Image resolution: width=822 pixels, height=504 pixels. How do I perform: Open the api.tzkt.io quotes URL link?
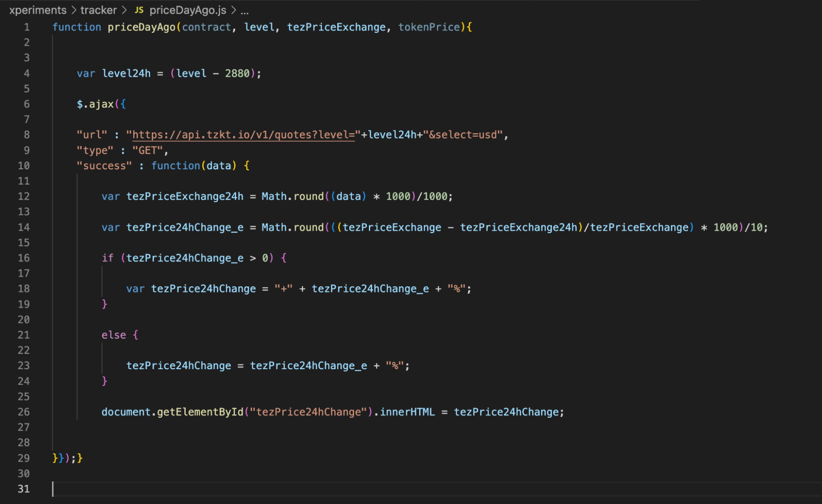click(x=243, y=135)
